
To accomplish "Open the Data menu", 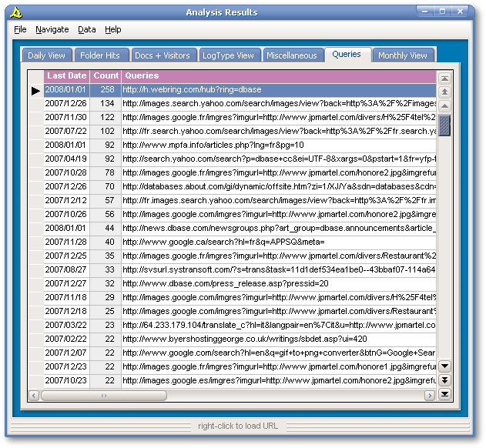I will click(87, 29).
